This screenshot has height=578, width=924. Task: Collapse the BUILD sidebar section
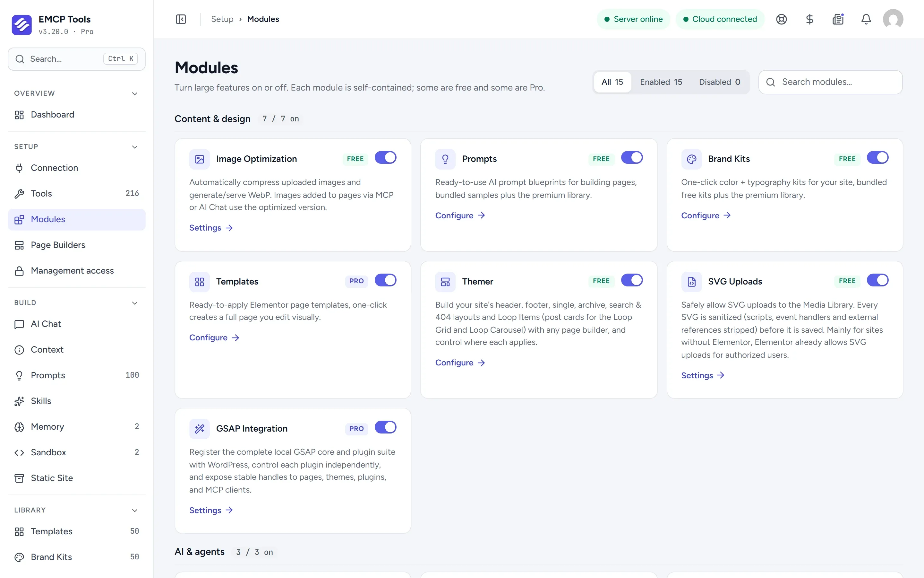click(134, 303)
